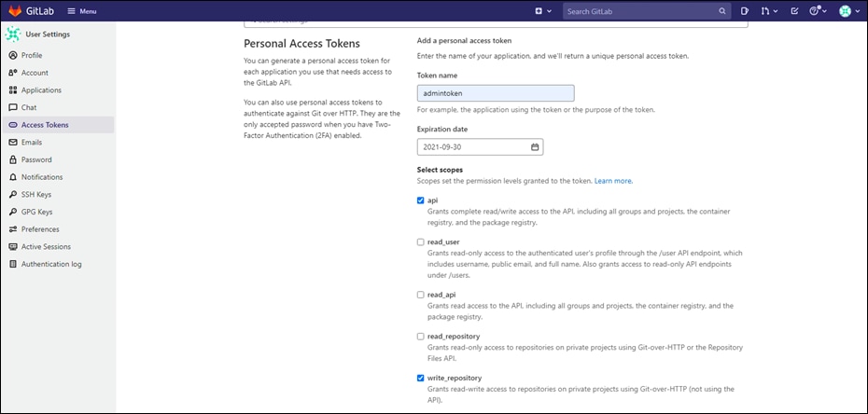Open Notifications settings in sidebar
This screenshot has height=414, width=868.
(x=41, y=177)
